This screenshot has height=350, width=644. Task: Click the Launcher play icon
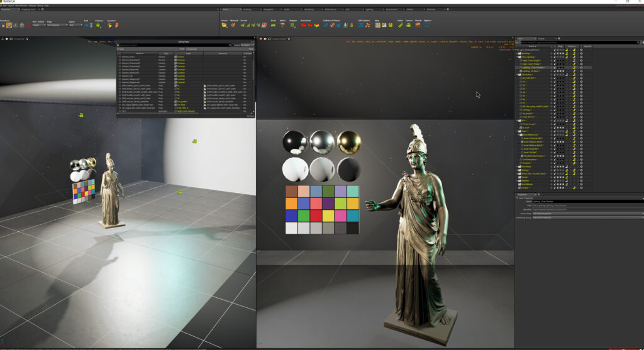click(111, 25)
